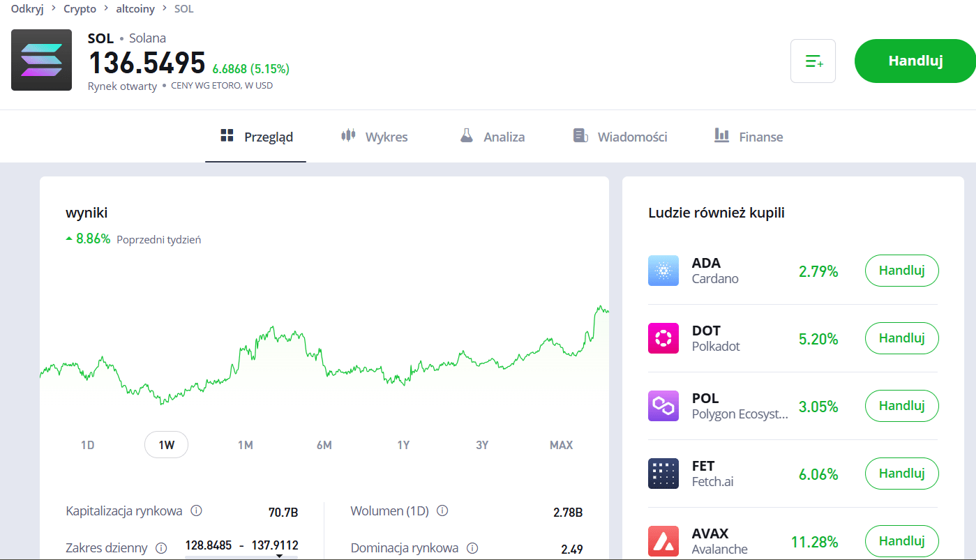This screenshot has width=976, height=560.
Task: Click the POL 3.05% change value
Action: click(x=819, y=407)
